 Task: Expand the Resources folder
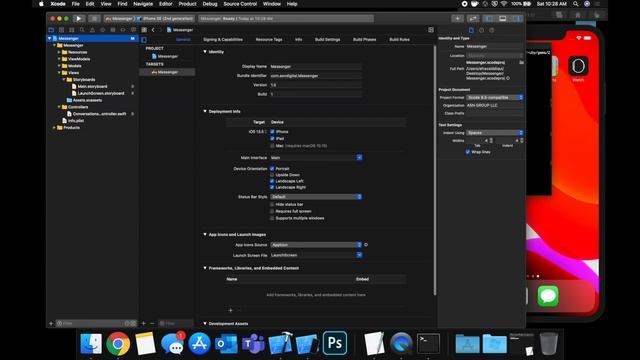click(x=59, y=52)
